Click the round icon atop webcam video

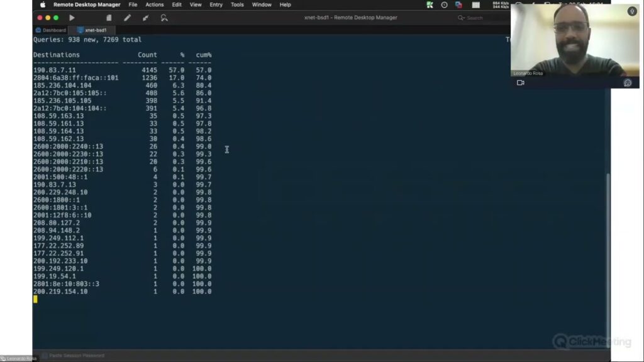coord(632,11)
